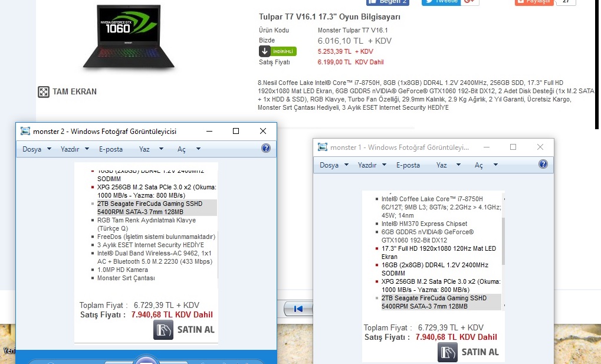The height and width of the screenshot is (364, 601).
Task: Click SATIN AL cart icon in monster 1
Action: 447,352
